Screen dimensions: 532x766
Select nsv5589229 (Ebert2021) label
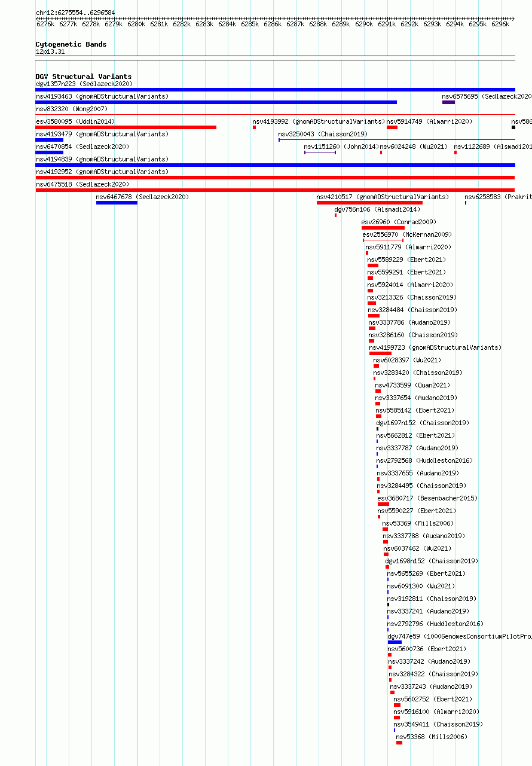pyautogui.click(x=406, y=260)
